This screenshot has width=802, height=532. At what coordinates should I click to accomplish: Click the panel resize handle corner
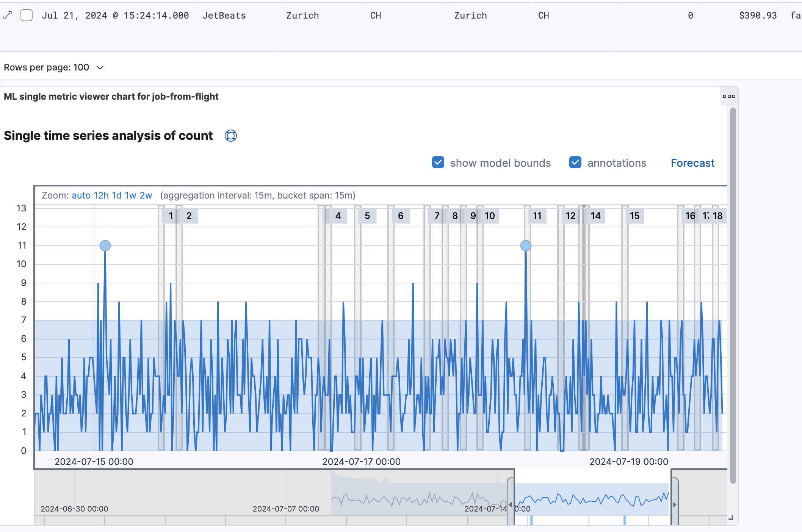click(x=731, y=518)
